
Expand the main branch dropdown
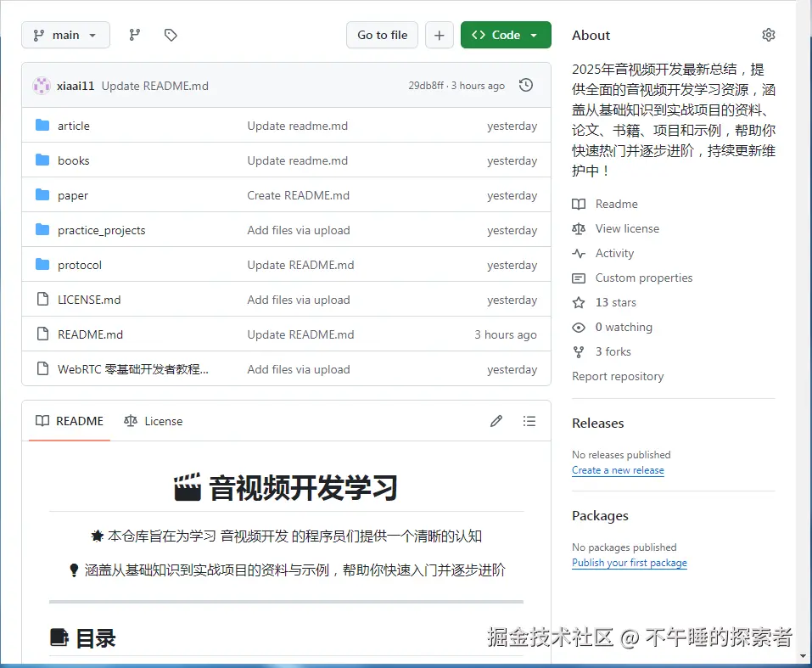pos(65,35)
